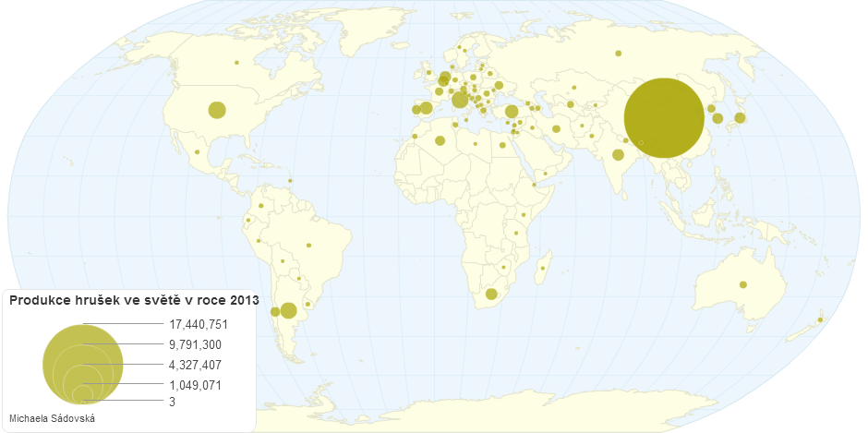Click the large bubble over Italy

[460, 100]
